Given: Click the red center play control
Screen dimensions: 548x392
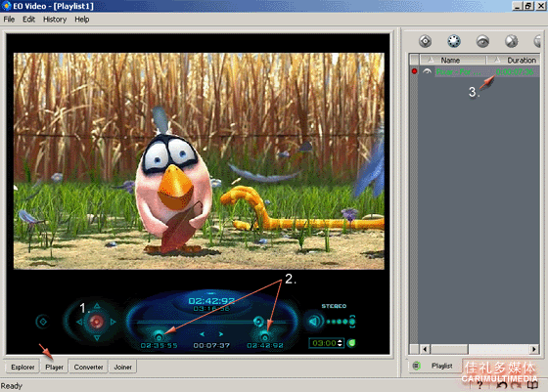Looking at the screenshot, I should click(x=97, y=322).
